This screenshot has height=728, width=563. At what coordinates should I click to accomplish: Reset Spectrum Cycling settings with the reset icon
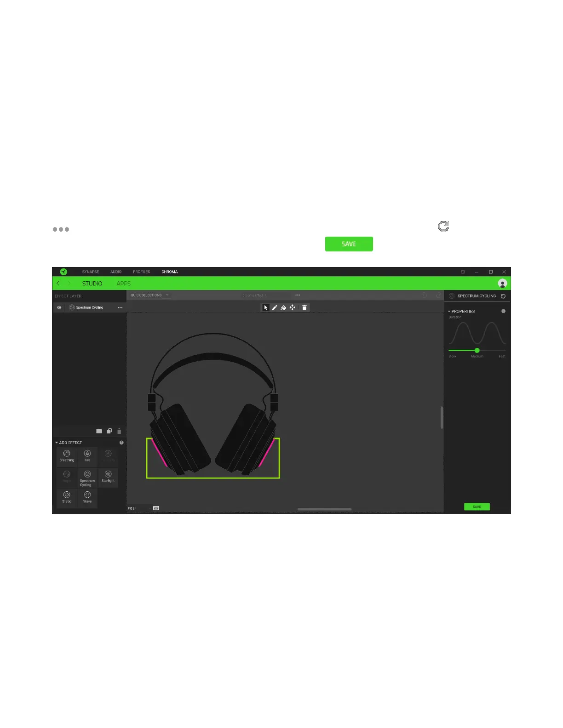[503, 296]
